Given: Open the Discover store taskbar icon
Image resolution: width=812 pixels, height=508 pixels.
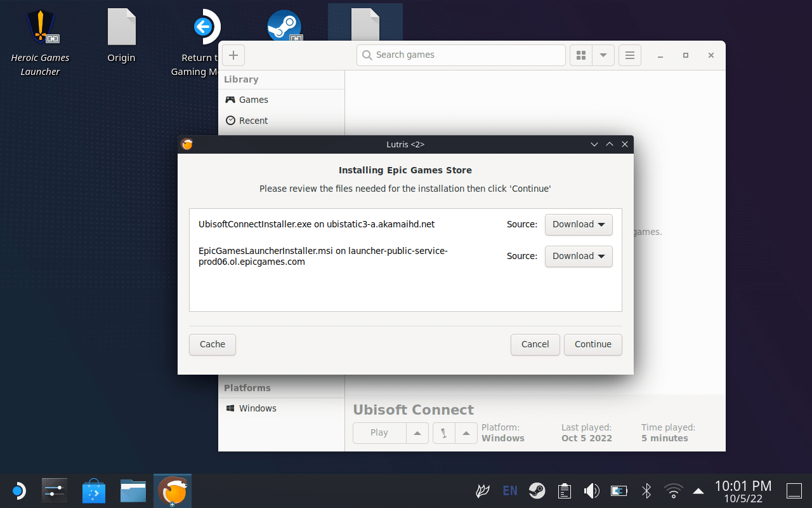Looking at the screenshot, I should tap(94, 491).
